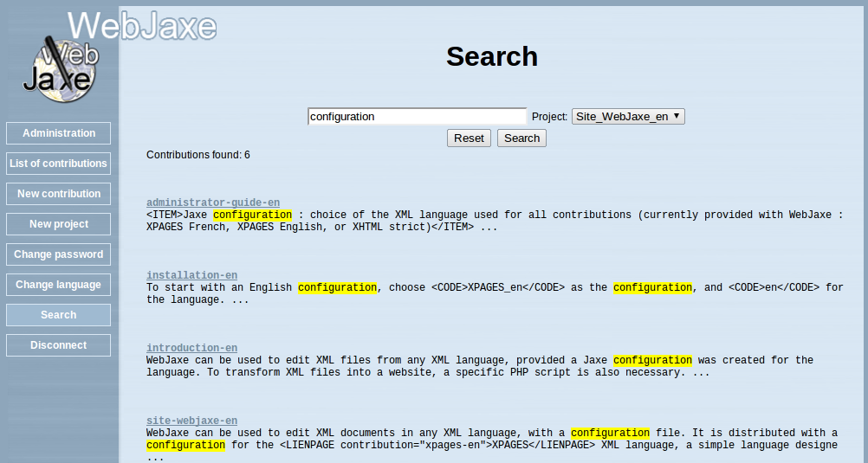Click the WebJaxe title text at top
Viewport: 868px width, 463px height.
(142, 25)
